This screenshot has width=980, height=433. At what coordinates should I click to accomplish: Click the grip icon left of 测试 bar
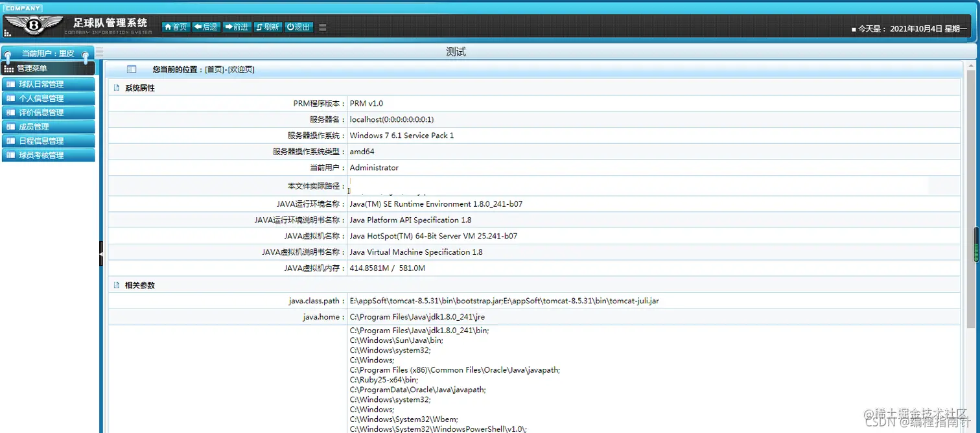click(x=100, y=52)
